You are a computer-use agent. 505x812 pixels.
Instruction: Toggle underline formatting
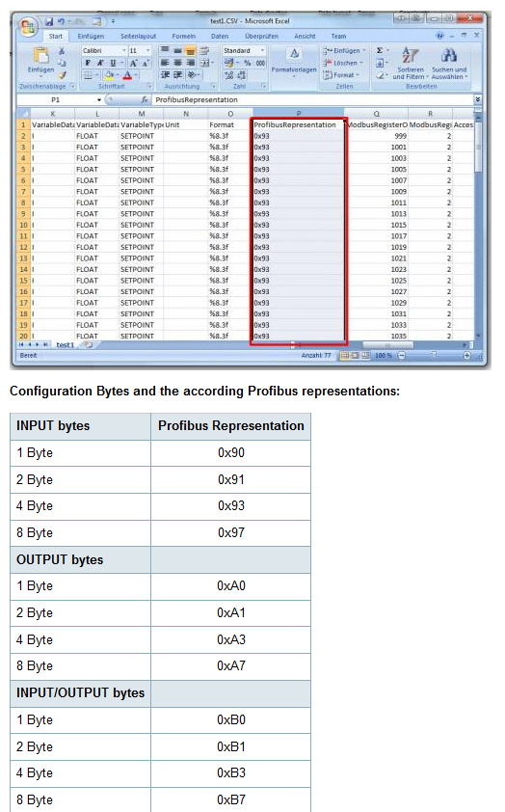[x=113, y=63]
